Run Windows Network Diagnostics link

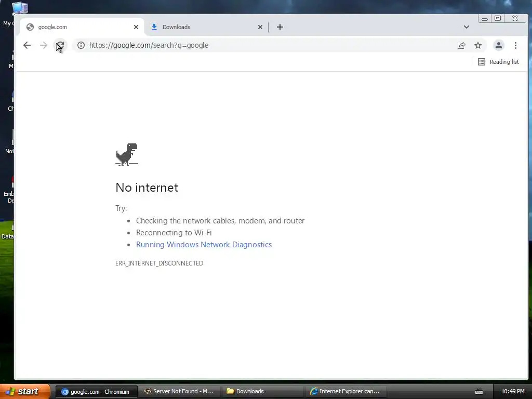[x=204, y=245]
